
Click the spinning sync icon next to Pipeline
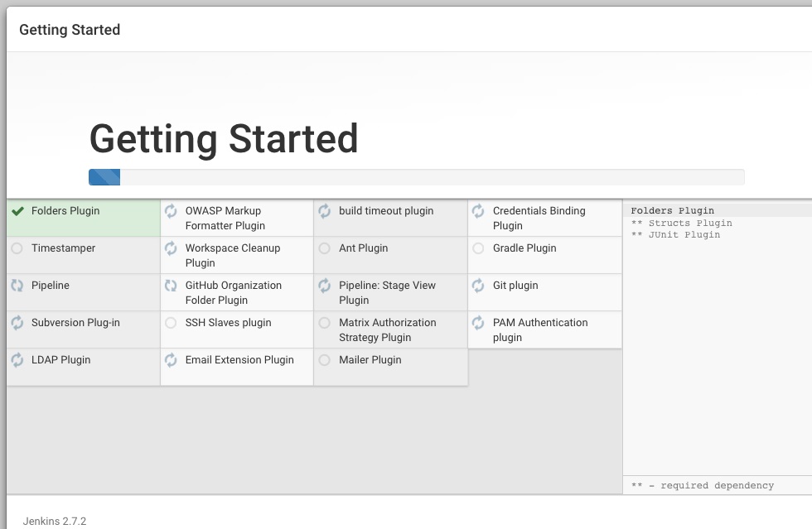(x=17, y=286)
